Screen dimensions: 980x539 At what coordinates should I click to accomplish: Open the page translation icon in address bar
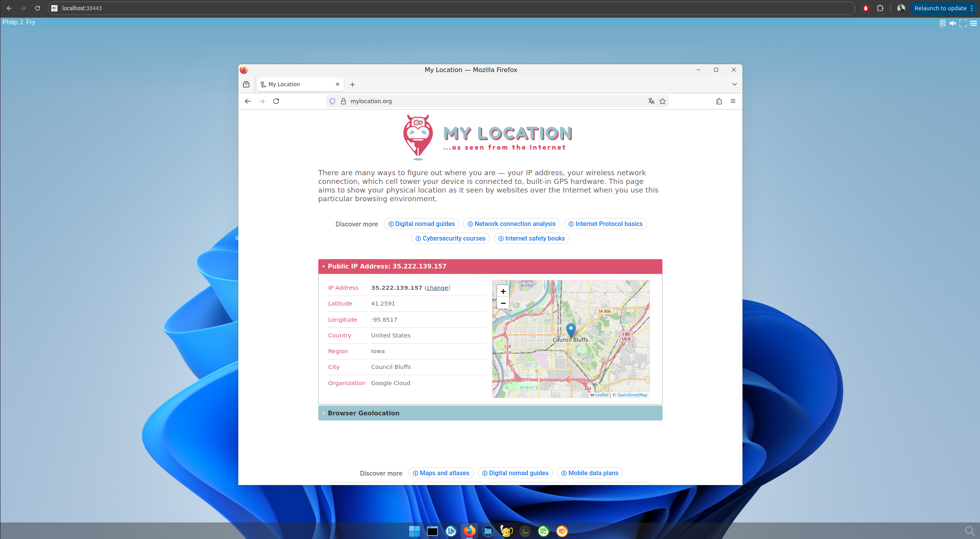pyautogui.click(x=651, y=101)
